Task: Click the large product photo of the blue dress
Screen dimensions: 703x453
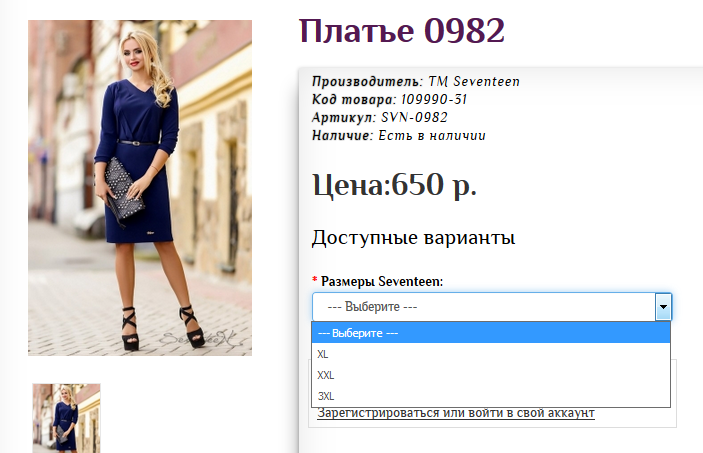Action: (140, 188)
